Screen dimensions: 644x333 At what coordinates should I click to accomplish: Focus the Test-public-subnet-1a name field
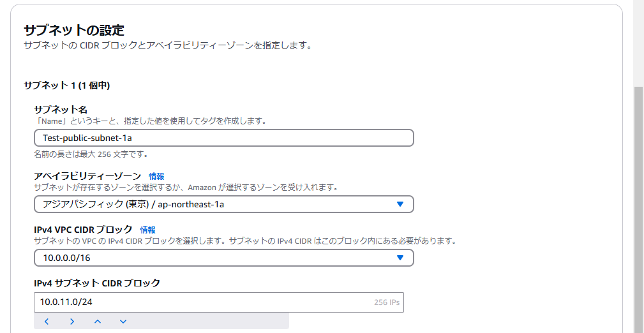(x=224, y=138)
